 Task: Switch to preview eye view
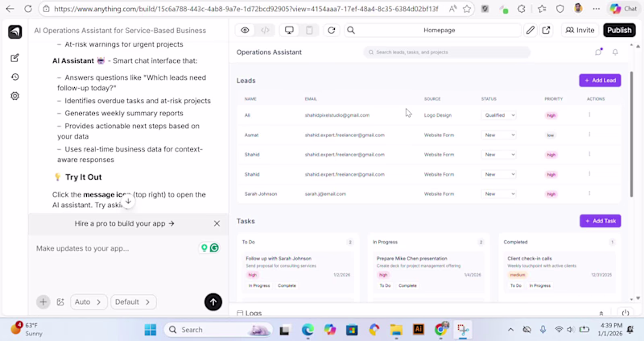click(246, 30)
